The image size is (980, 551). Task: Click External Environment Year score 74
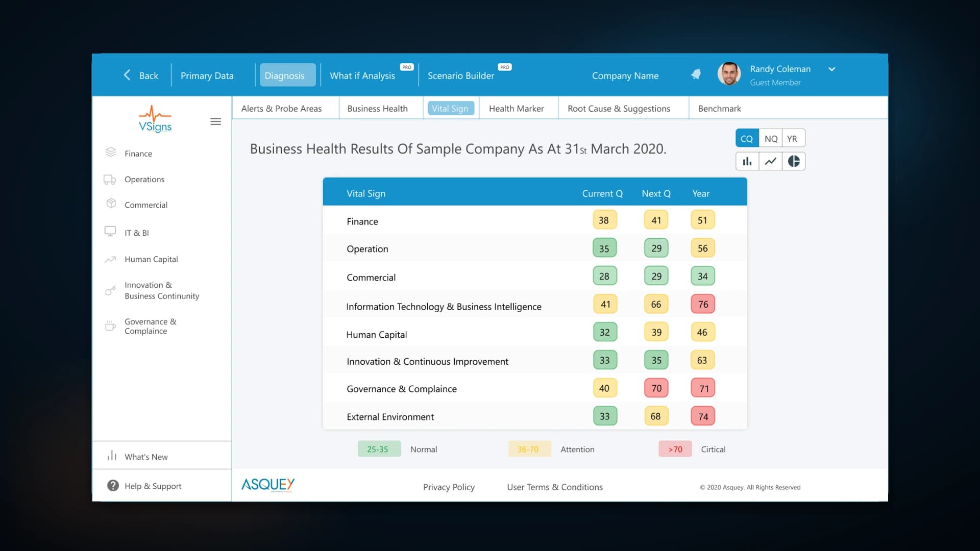click(703, 416)
